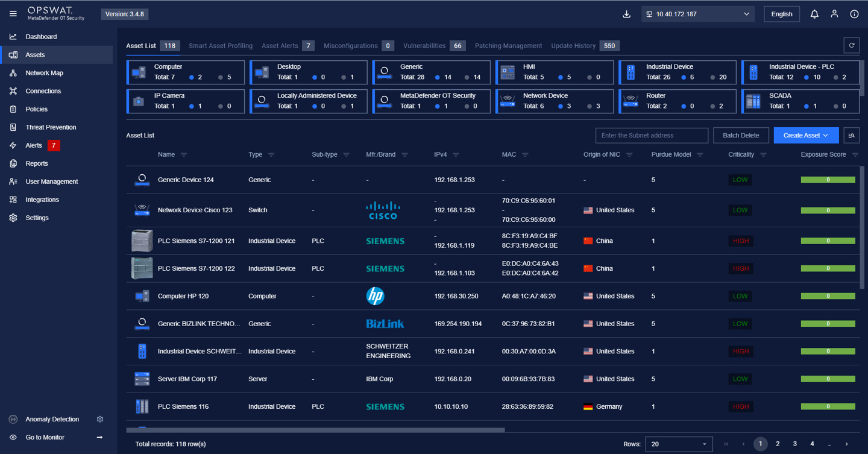Click exposure score bar for Generic Device 124
Viewport: 868px width, 454px height.
(x=828, y=180)
